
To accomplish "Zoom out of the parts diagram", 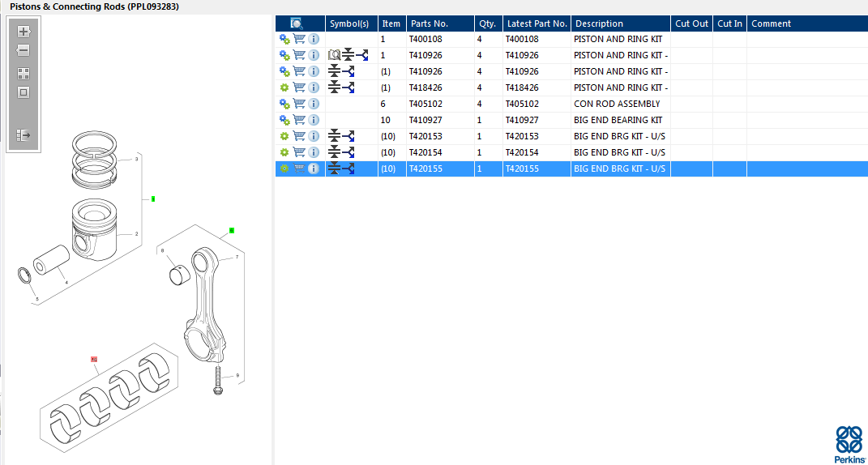I will click(24, 51).
